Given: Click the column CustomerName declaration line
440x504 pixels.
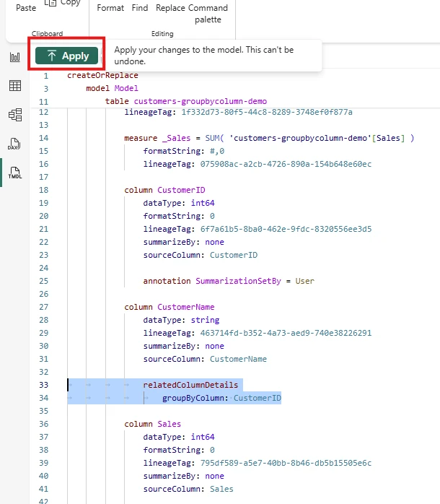Looking at the screenshot, I should [170, 307].
